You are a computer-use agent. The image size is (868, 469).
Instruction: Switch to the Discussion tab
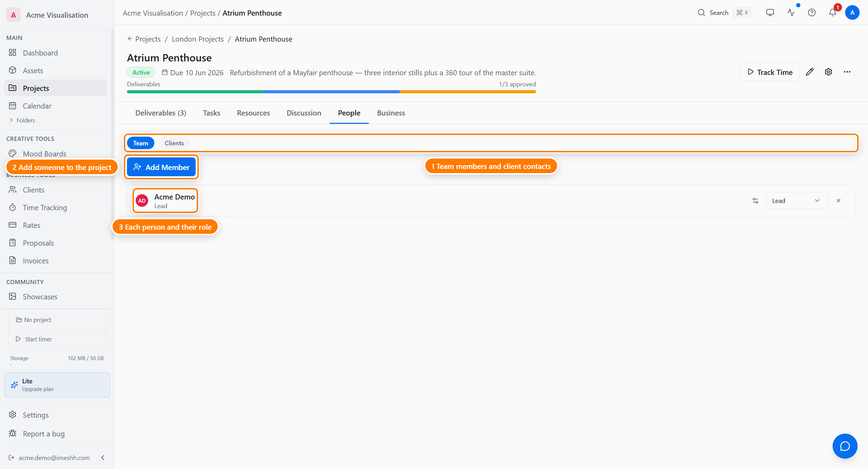click(x=304, y=113)
